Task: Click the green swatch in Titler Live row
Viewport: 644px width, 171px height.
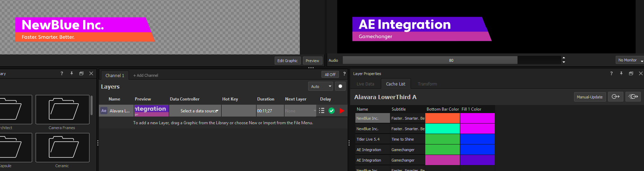Action: pos(442,139)
